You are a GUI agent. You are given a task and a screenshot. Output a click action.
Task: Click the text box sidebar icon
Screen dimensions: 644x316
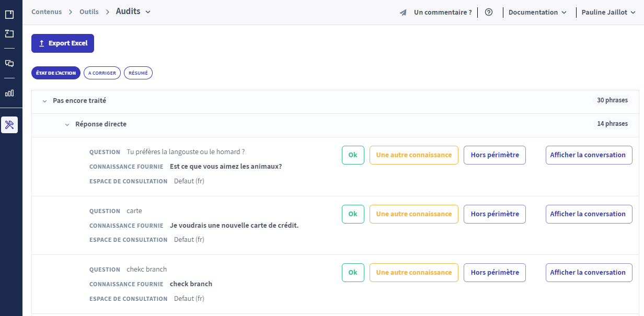9,33
